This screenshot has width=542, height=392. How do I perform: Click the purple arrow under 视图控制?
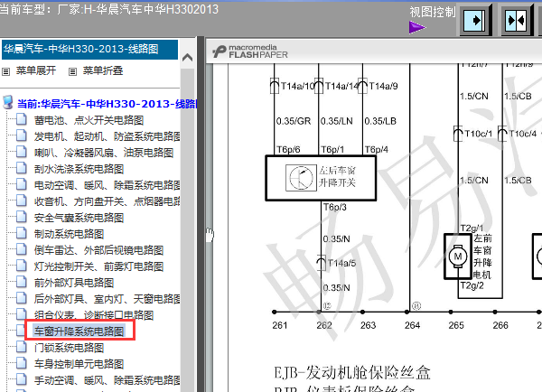coord(416,27)
